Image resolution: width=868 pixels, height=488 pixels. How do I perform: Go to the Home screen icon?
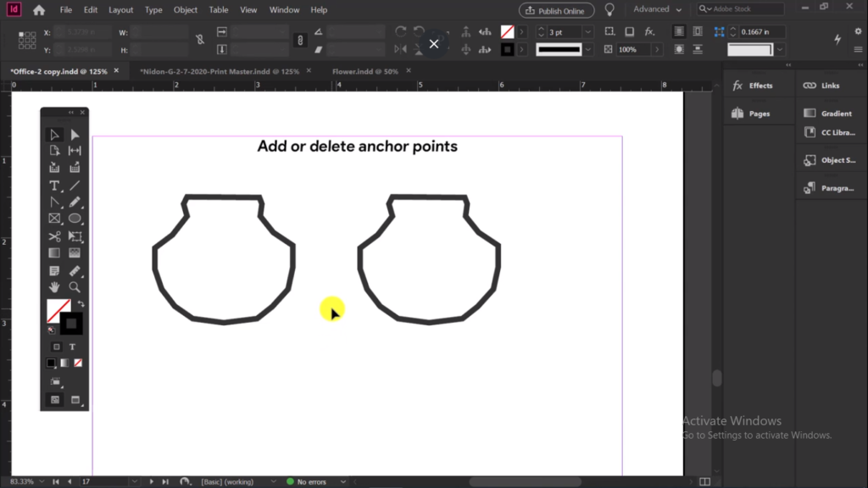tap(39, 10)
